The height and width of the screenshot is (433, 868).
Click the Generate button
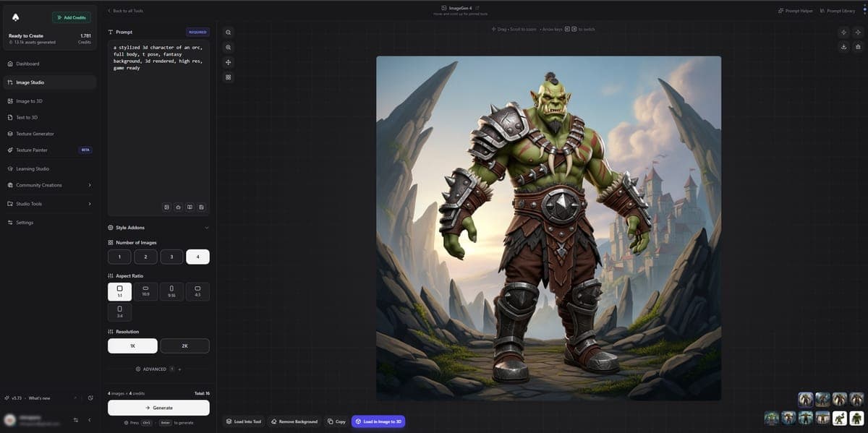pos(158,408)
